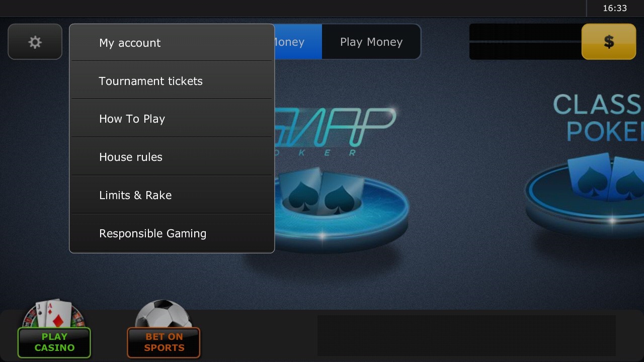Image resolution: width=644 pixels, height=362 pixels.
Task: Open My account menu entry
Action: tap(172, 43)
